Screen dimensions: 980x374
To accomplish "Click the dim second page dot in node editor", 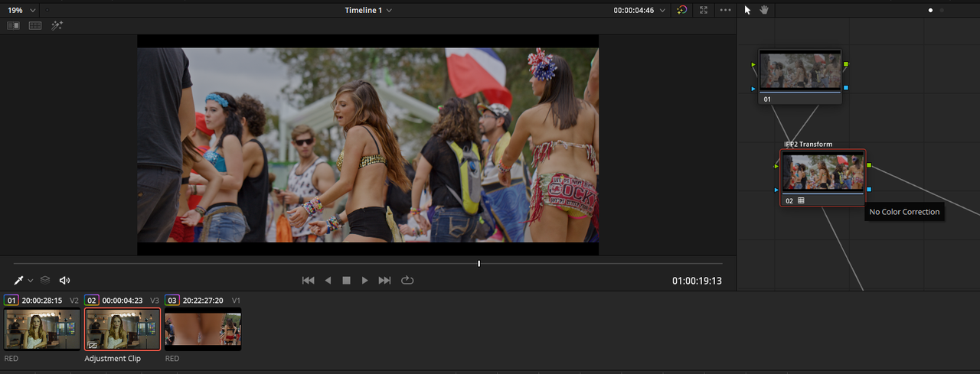I will pos(942,11).
